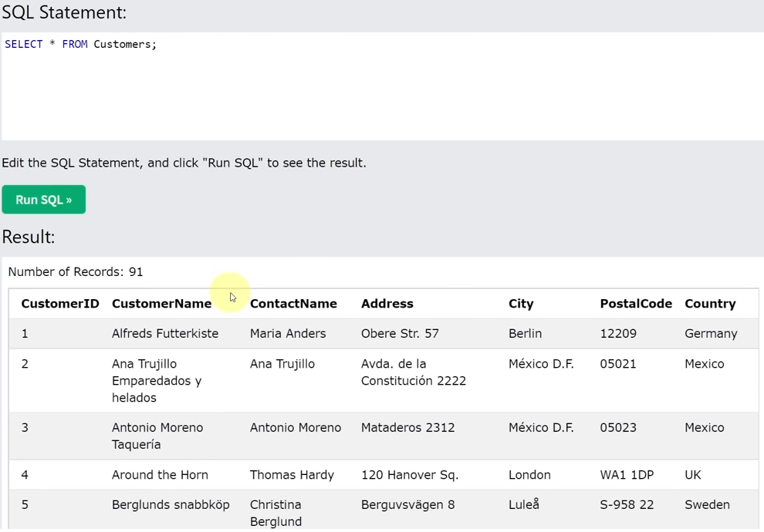Image resolution: width=764 pixels, height=532 pixels.
Task: Click postal code 12209
Action: pos(618,333)
